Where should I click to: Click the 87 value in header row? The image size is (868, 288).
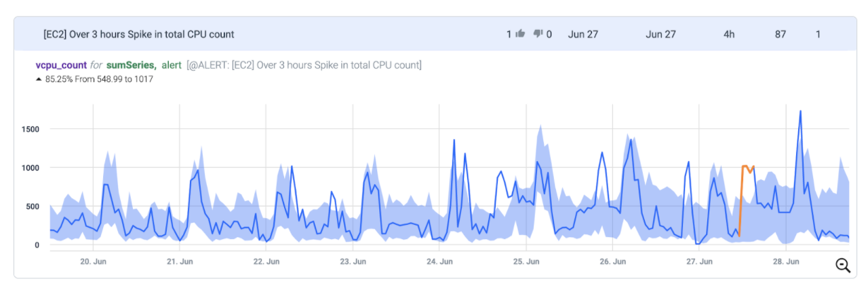781,34
